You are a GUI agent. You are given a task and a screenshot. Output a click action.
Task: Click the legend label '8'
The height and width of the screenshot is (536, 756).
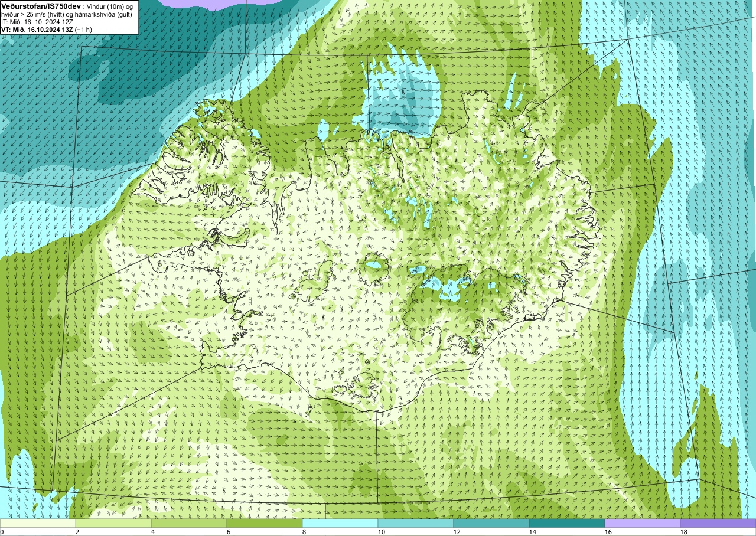[x=305, y=532]
